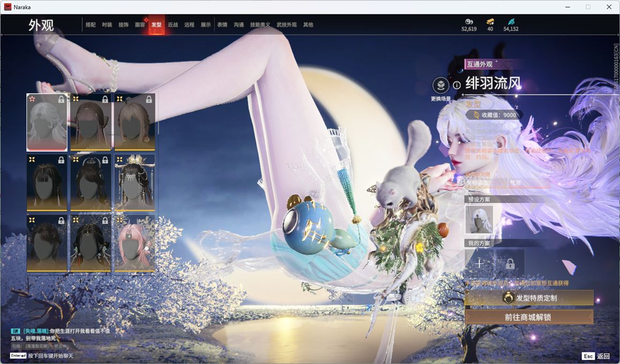
Task: Select the hairstyle with gold crown and beads
Action: (x=135, y=183)
